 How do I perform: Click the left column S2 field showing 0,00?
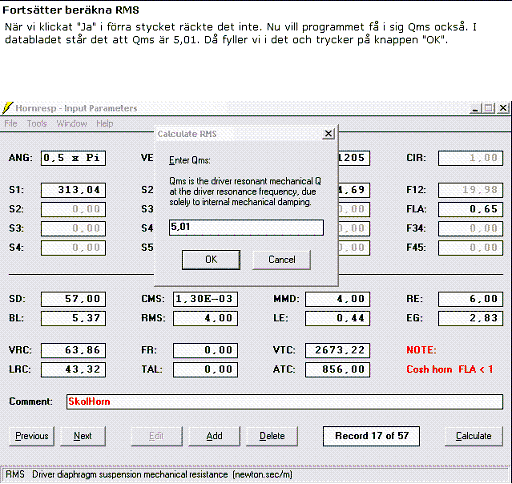click(x=73, y=209)
